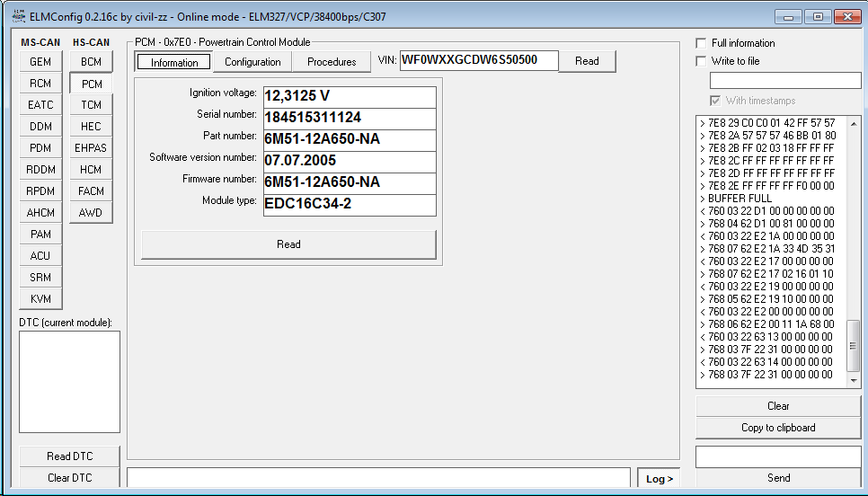Toggle the Write to file checkbox
The image size is (868, 496).
coord(702,61)
